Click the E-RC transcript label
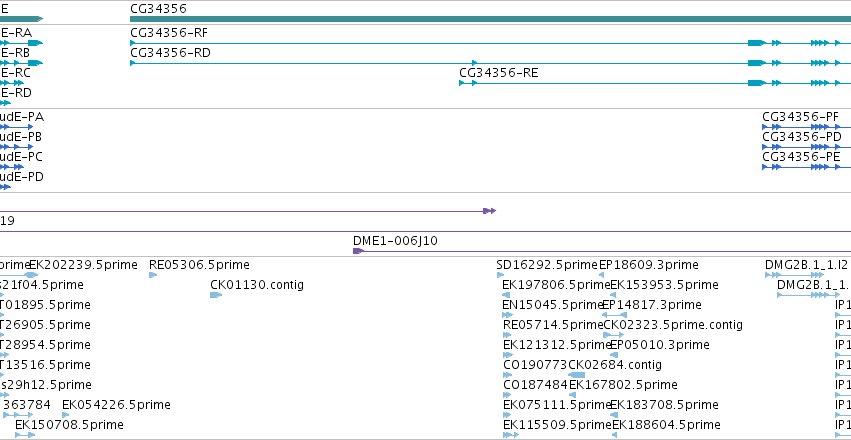The height and width of the screenshot is (440, 851). click(x=15, y=73)
